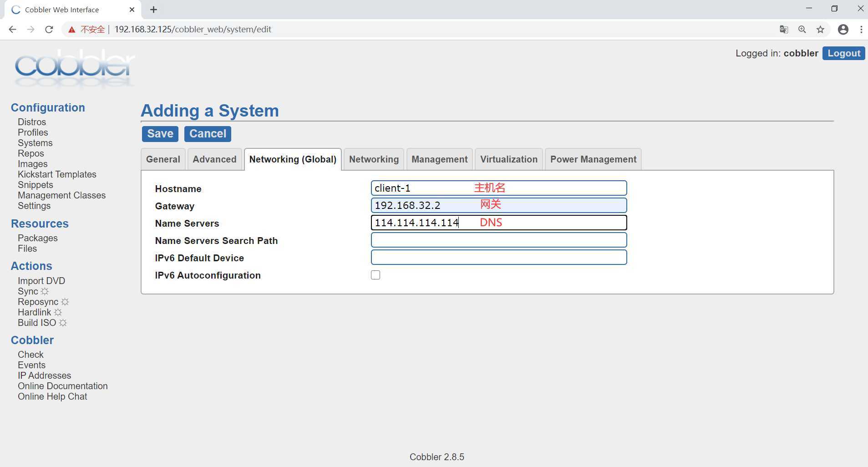
Task: Open the Power Management tab
Action: pyautogui.click(x=593, y=159)
